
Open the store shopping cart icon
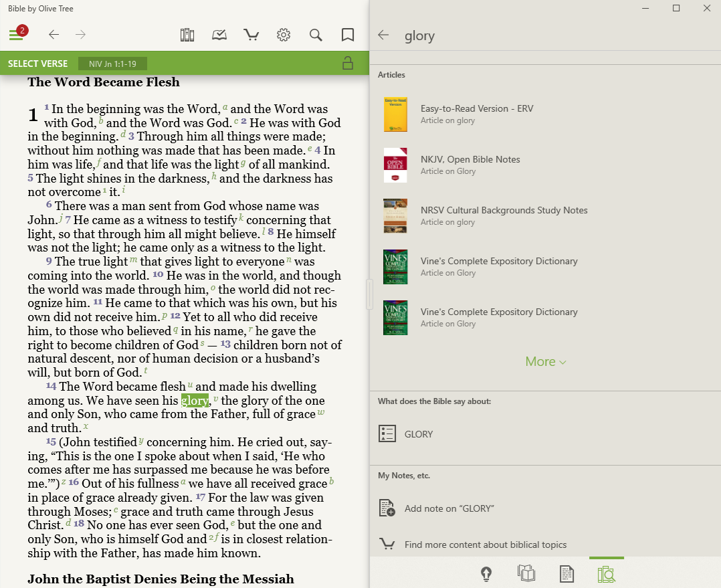click(x=251, y=35)
